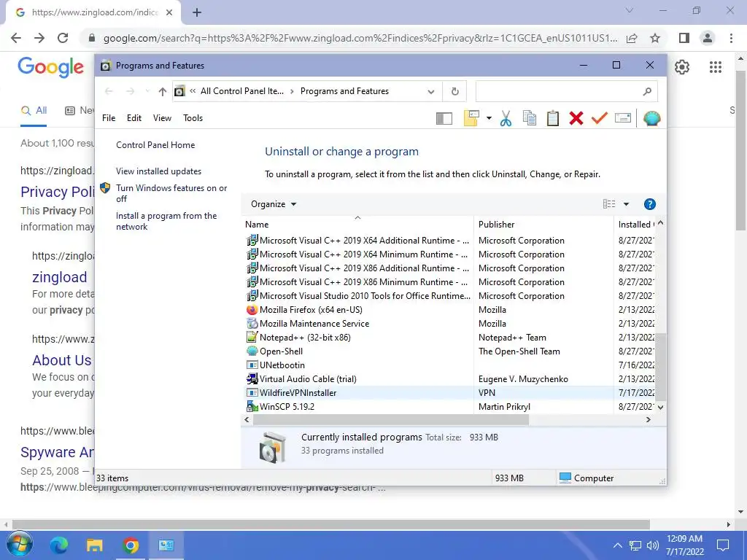Open move-to folder dropdown arrow in toolbar

point(489,118)
